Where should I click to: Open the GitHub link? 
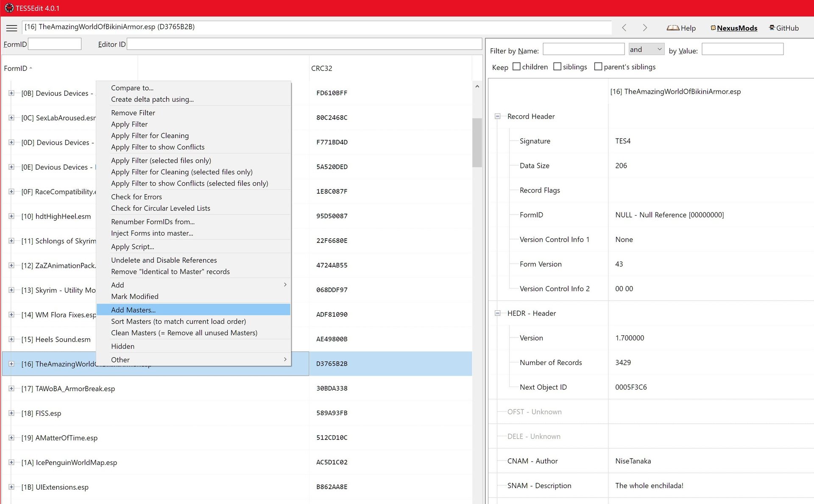click(x=784, y=28)
